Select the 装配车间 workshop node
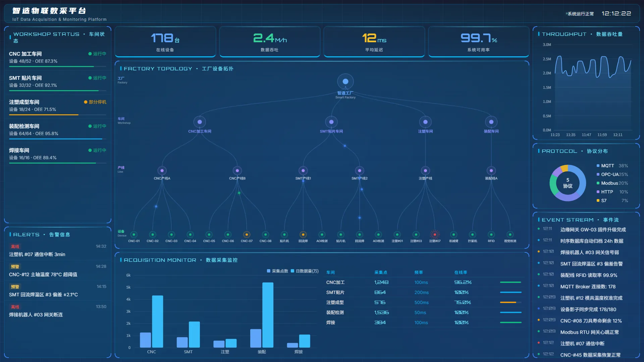Viewport: 644px width, 362px height. point(491,122)
